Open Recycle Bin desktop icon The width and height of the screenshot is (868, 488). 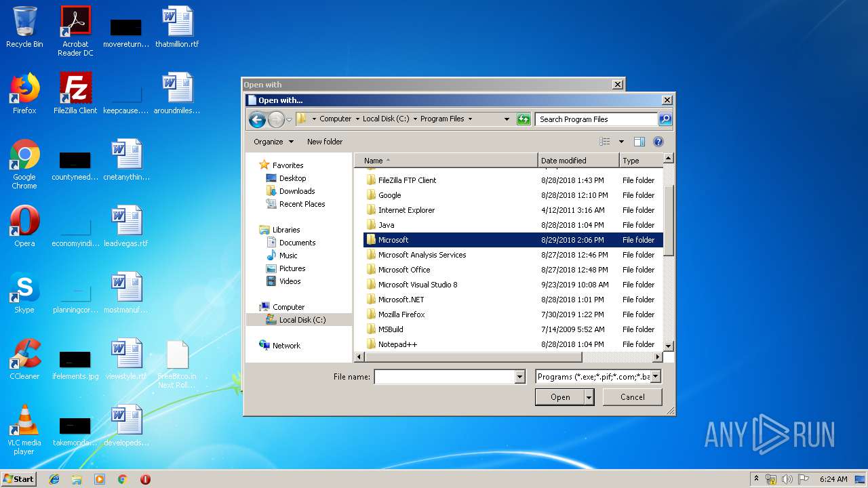(24, 28)
